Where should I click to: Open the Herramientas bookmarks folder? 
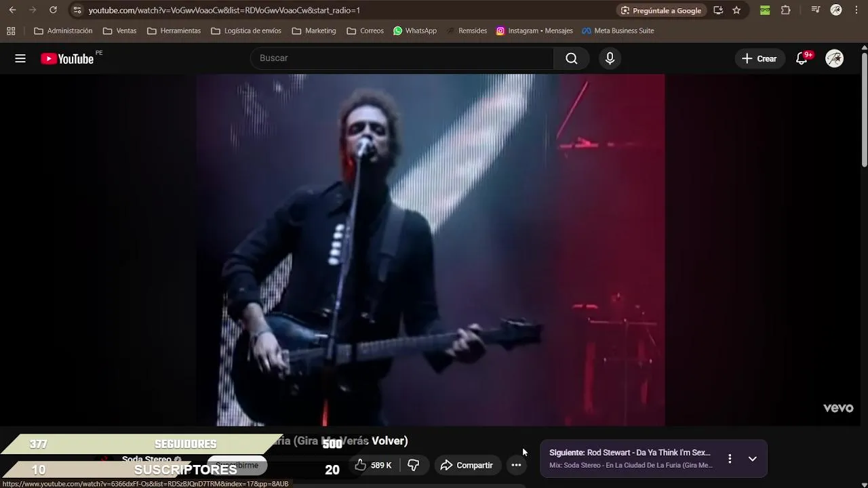(174, 30)
